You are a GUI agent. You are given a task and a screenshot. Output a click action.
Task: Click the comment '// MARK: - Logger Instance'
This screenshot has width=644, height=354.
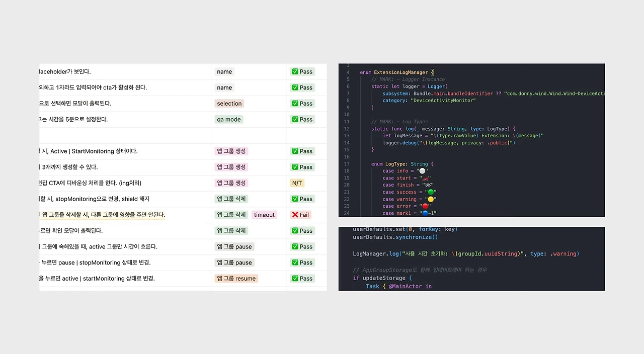point(408,79)
